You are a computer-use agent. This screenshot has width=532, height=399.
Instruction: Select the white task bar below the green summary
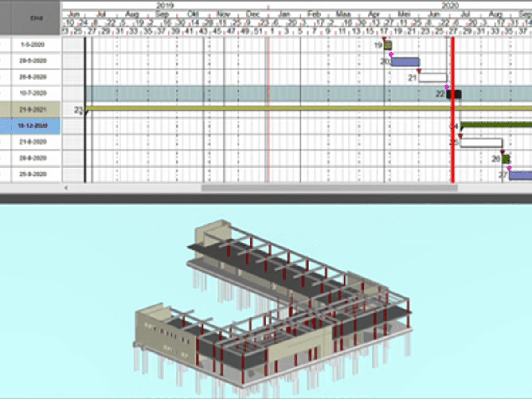pyautogui.click(x=481, y=143)
